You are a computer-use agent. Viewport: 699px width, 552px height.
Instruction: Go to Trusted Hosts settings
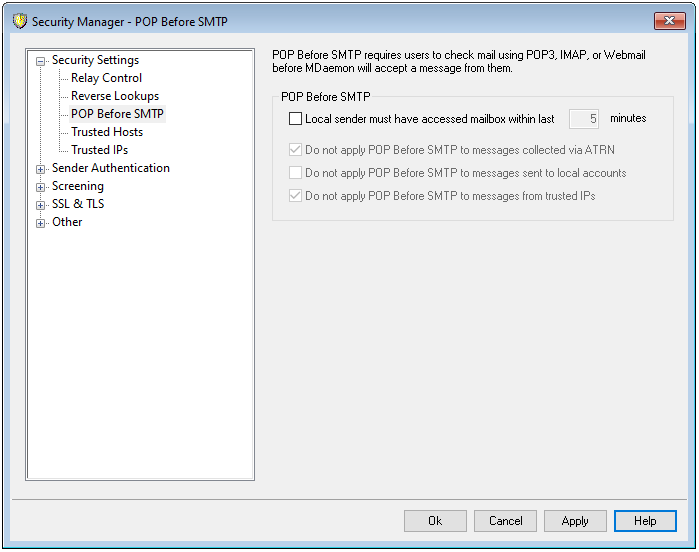click(x=106, y=132)
